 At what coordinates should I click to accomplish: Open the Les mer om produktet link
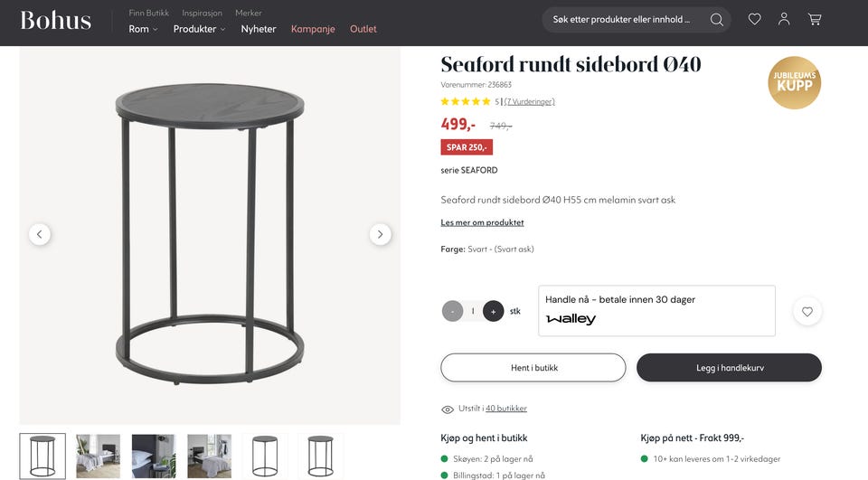click(x=482, y=222)
